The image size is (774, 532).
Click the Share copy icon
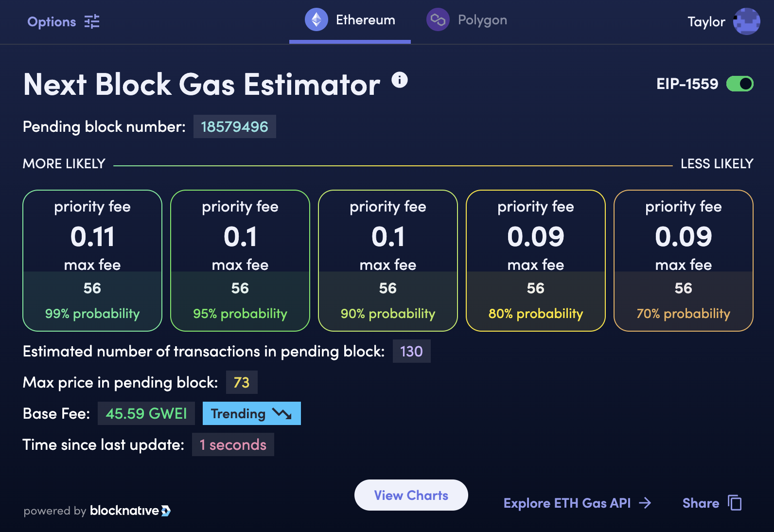coord(735,503)
